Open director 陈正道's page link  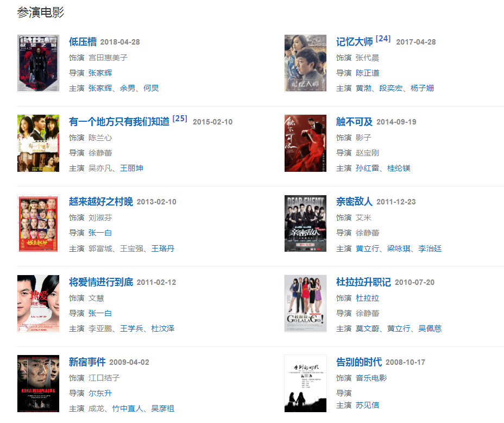tap(367, 73)
